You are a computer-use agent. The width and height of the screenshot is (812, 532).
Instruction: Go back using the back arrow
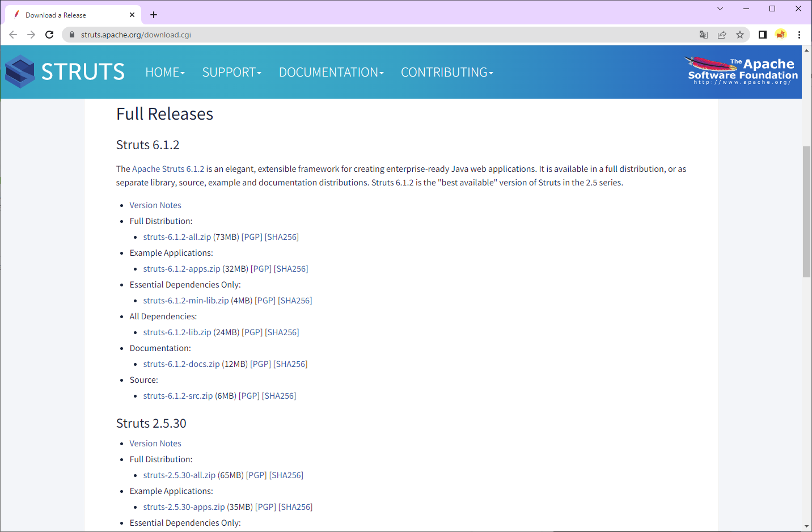(x=13, y=35)
